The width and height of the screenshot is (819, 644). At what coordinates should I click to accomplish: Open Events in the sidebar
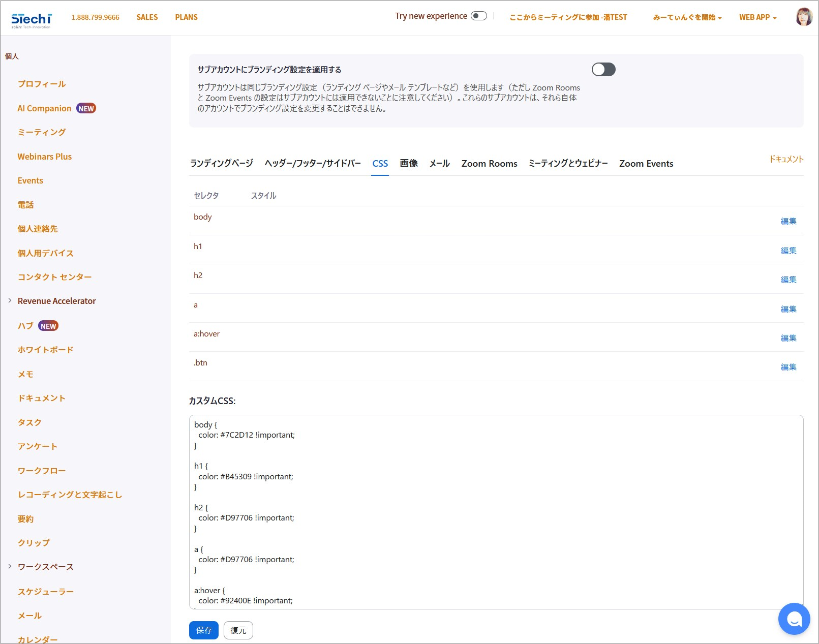pyautogui.click(x=31, y=180)
